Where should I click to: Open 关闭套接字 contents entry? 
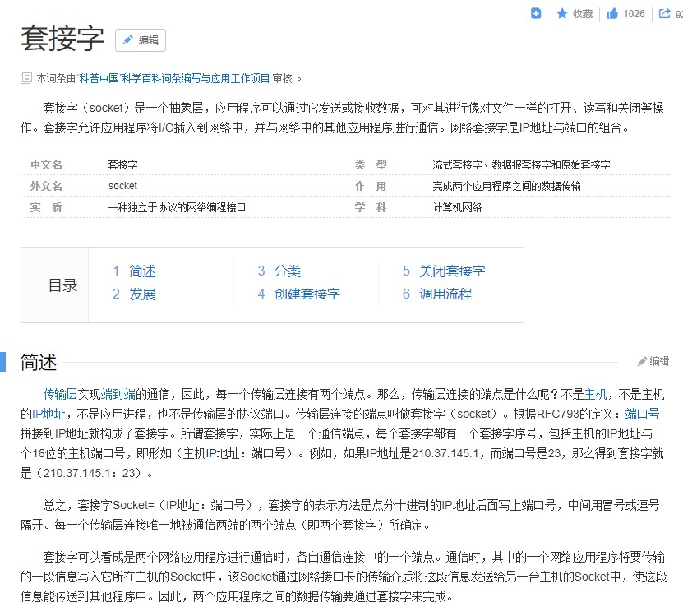[452, 271]
